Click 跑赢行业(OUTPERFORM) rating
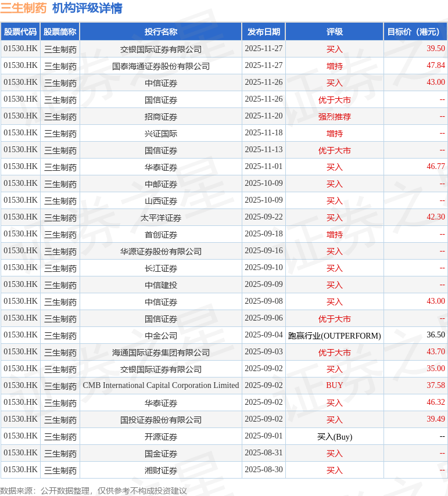This screenshot has height=496, width=448. [x=335, y=336]
